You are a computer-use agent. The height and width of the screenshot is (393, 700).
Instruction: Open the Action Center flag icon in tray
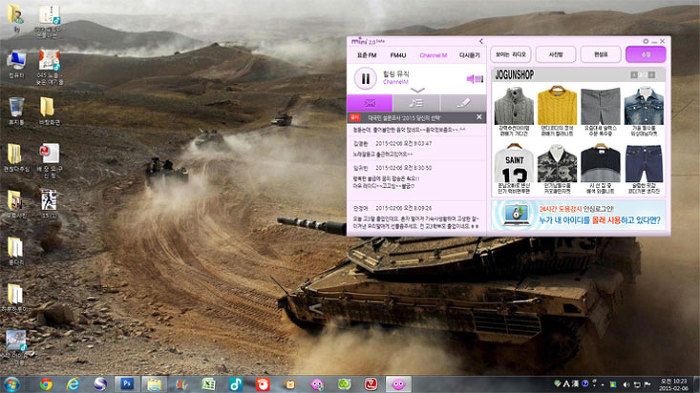(x=647, y=385)
